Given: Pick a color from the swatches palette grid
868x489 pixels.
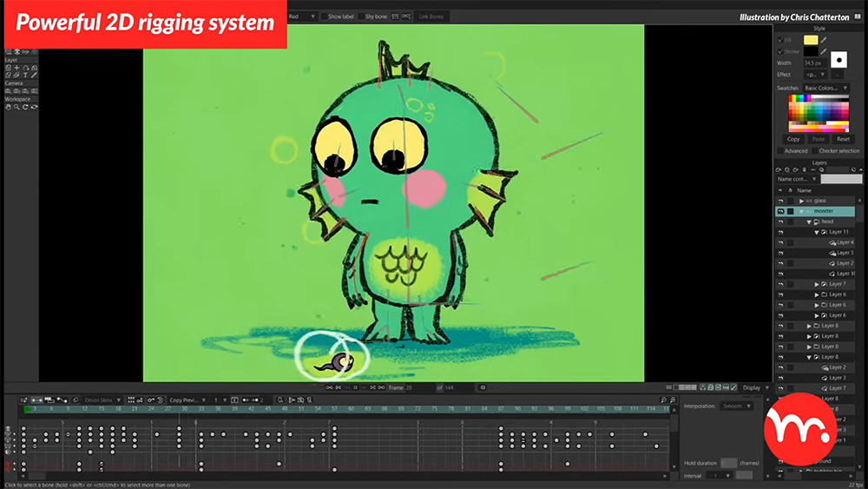Looking at the screenshot, I should (819, 114).
